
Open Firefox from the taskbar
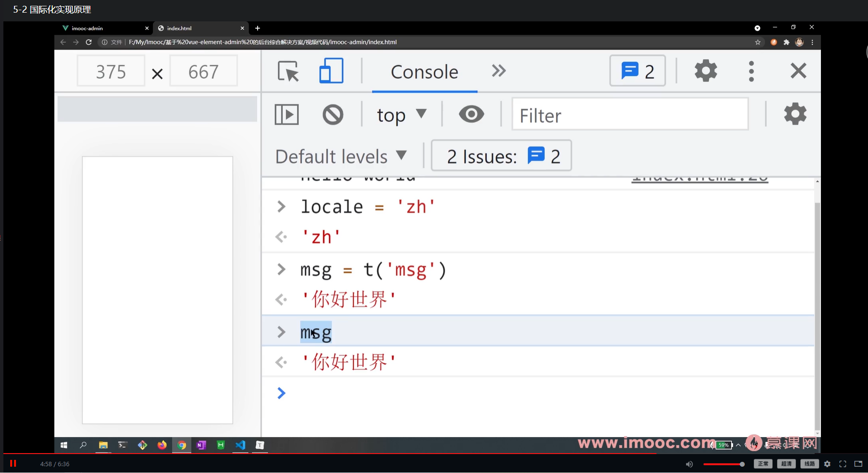pos(162,445)
